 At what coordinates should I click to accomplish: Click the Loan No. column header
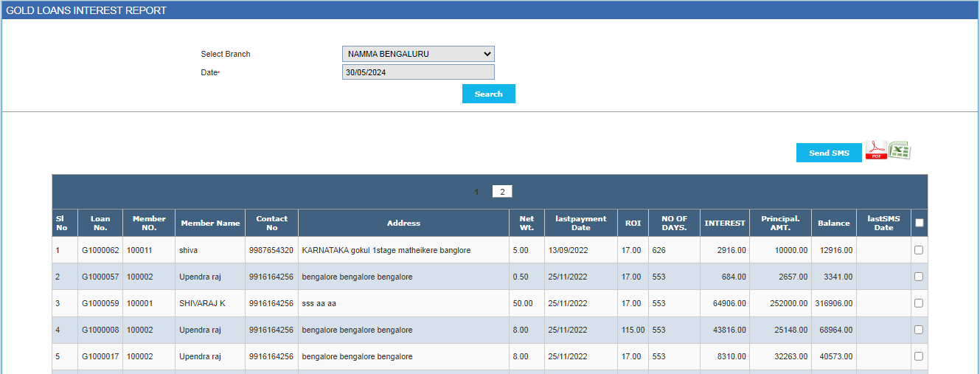[100, 223]
